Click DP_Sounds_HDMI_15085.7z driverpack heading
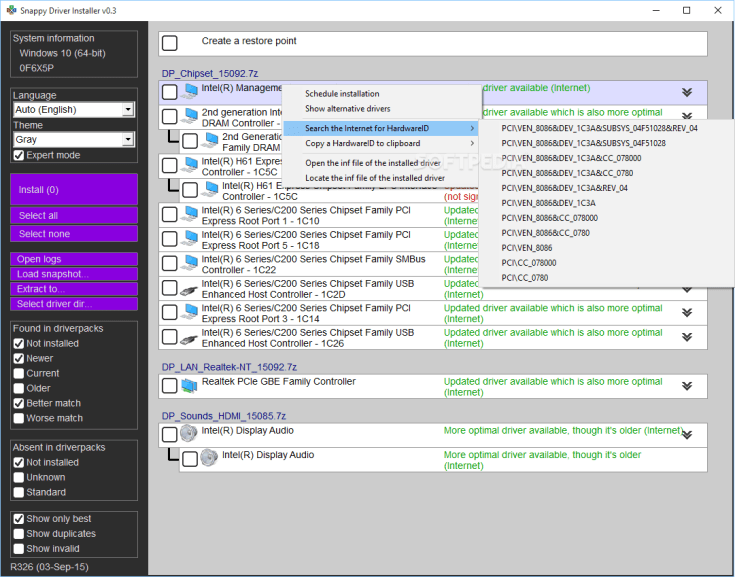Screen dimensions: 735x577 (224, 416)
